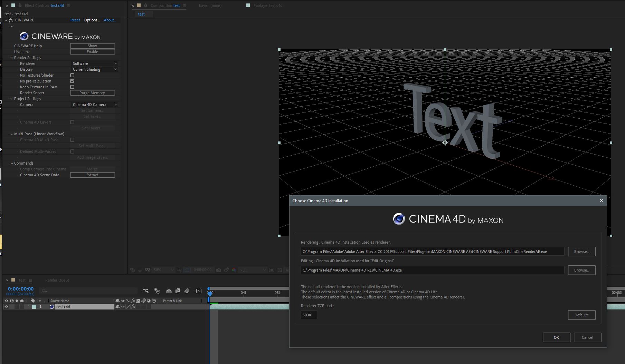Open the Renderer dropdown set to Software
The height and width of the screenshot is (364, 625).
[94, 63]
